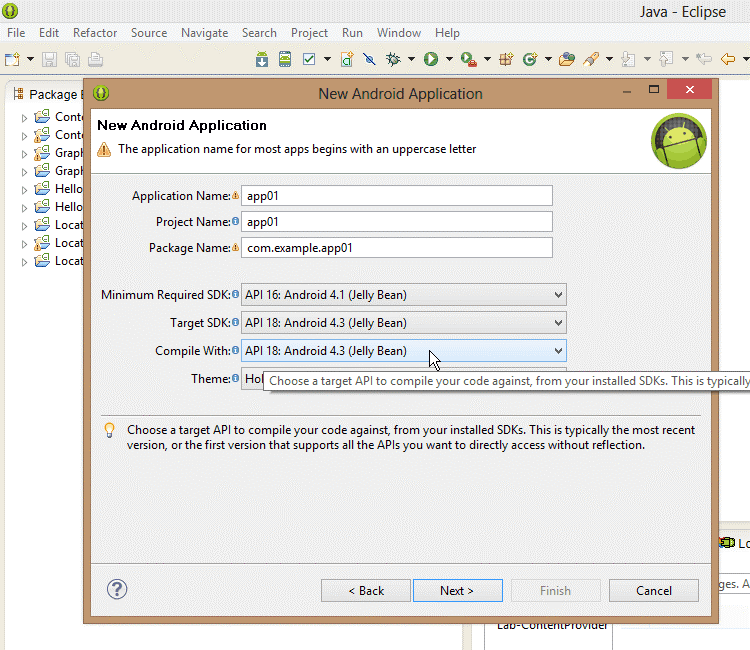The image size is (750, 650).
Task: Open the Target SDK dropdown
Action: tap(403, 323)
